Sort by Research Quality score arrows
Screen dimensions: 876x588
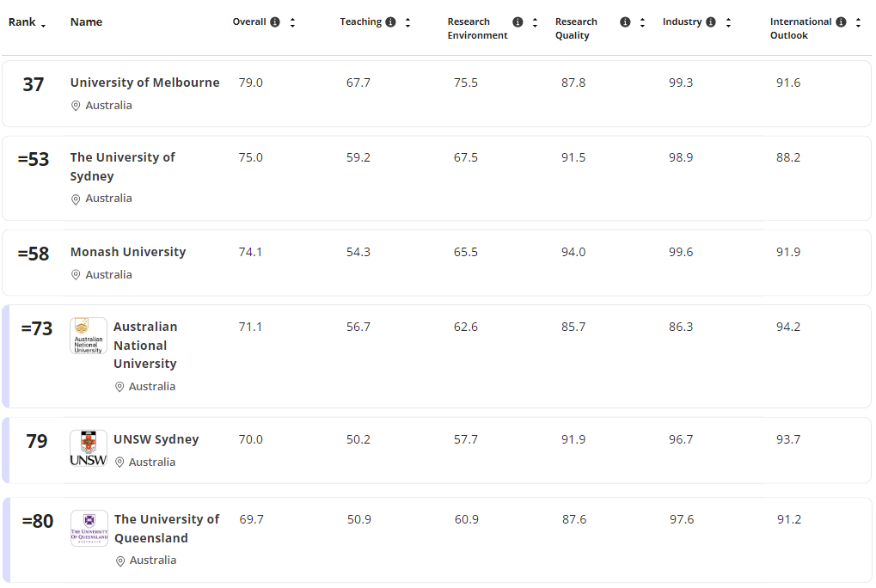point(642,22)
